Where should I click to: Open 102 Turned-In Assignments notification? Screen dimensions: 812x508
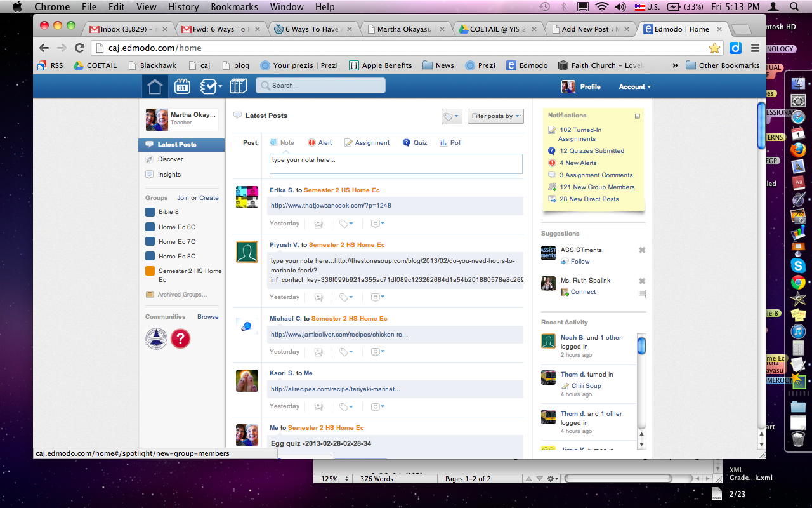[x=580, y=135]
